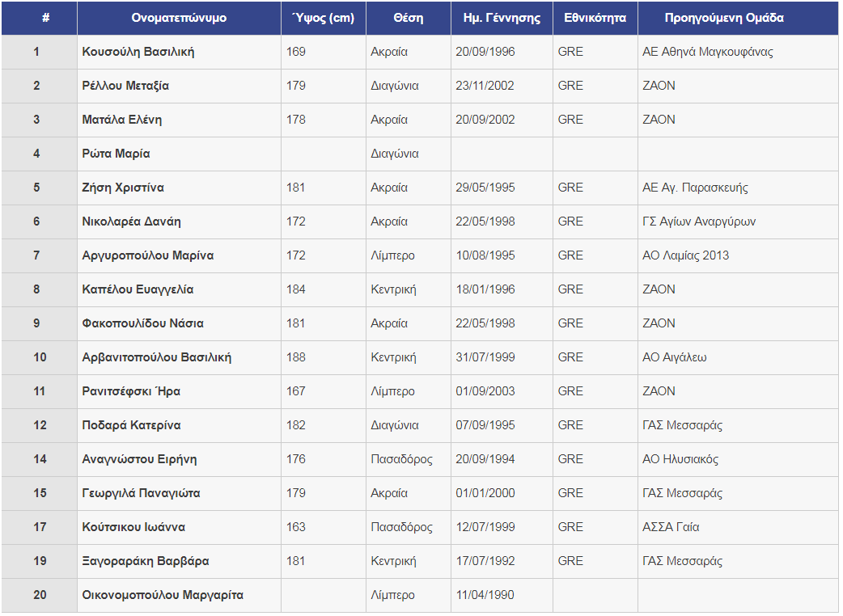843x616 pixels.
Task: Click previous team ΑΣΣΑ Γαία
Action: pyautogui.click(x=671, y=527)
